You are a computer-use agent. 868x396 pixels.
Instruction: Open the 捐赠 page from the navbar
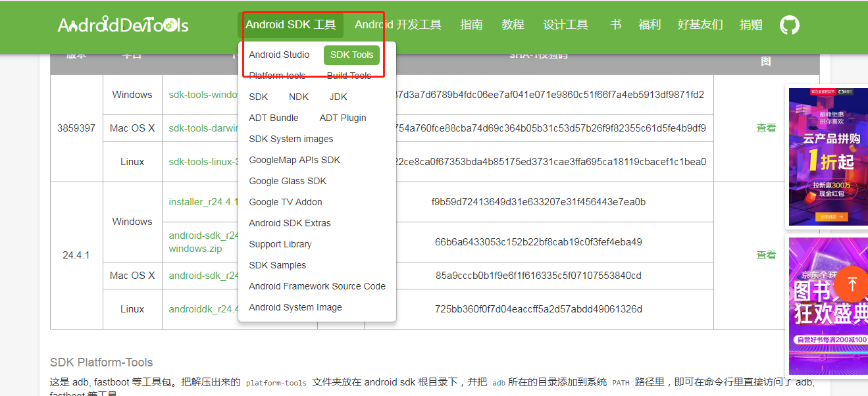point(750,24)
